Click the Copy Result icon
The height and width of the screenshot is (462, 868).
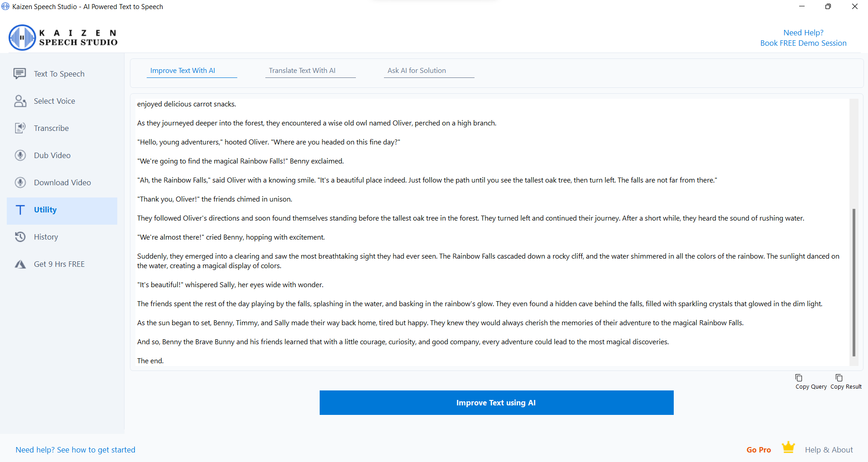pos(839,378)
